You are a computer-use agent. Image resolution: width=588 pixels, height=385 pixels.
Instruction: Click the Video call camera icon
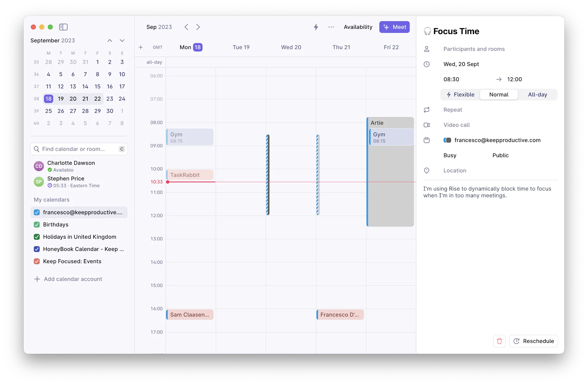pos(427,125)
